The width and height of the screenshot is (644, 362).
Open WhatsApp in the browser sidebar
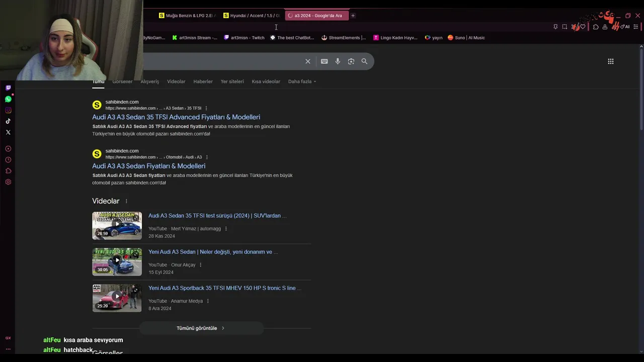[x=8, y=99]
